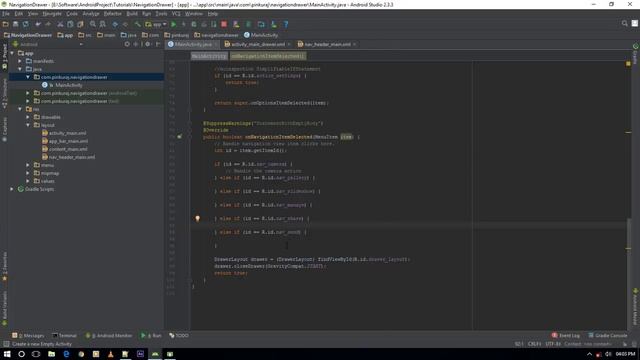Select app_bar_main.xml in layout folder
Screen dimensions: 640x360
[x=68, y=141]
